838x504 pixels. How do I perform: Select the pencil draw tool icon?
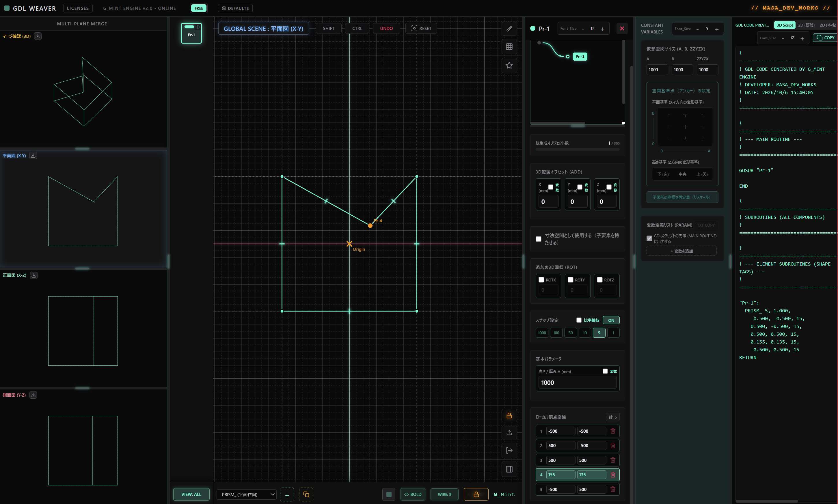[x=509, y=29]
